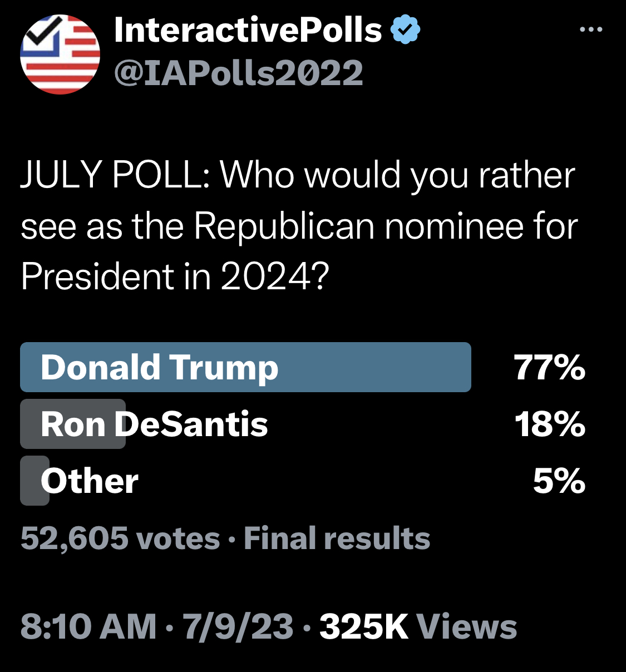Screen dimensions: 626x672
Task: Click the 77% result value
Action: (549, 368)
